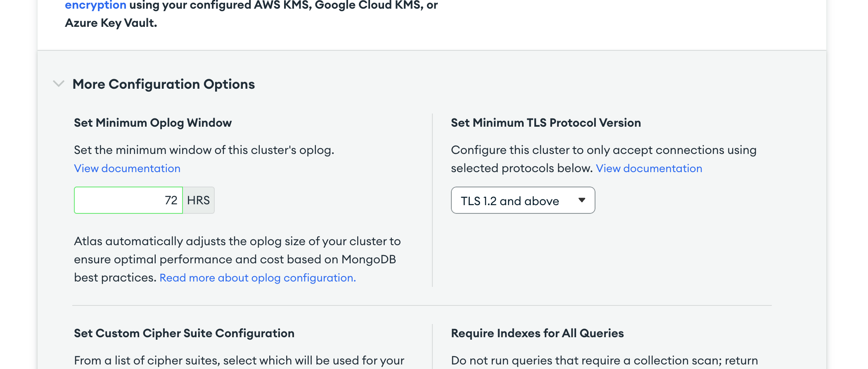
Task: Click the 'Azure Key Vault' text
Action: (x=111, y=23)
